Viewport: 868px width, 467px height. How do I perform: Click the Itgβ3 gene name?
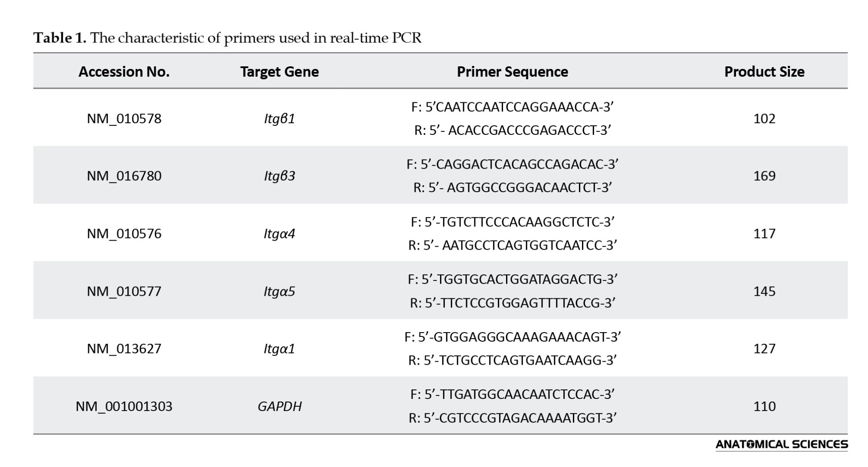[x=279, y=176]
